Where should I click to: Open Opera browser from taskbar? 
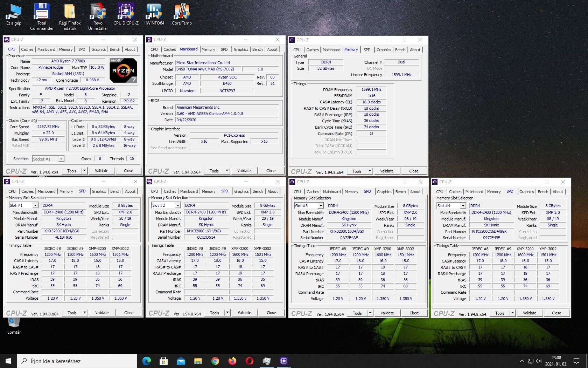249,361
